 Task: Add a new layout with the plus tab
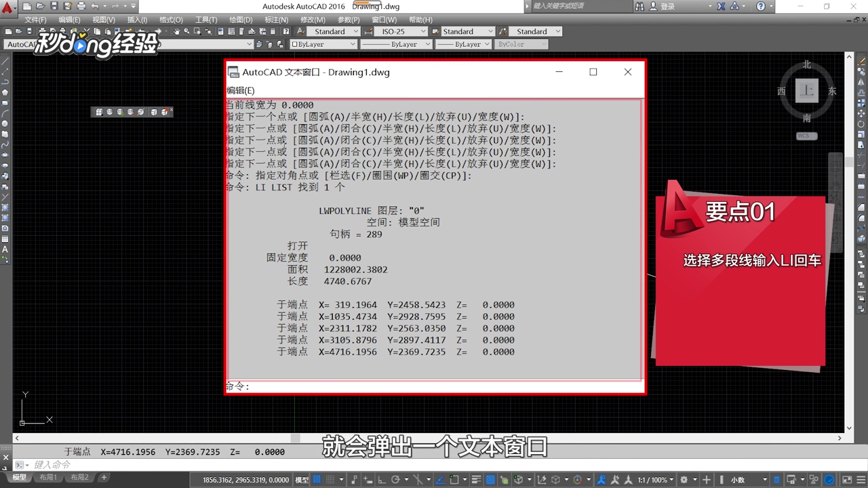tap(104, 477)
